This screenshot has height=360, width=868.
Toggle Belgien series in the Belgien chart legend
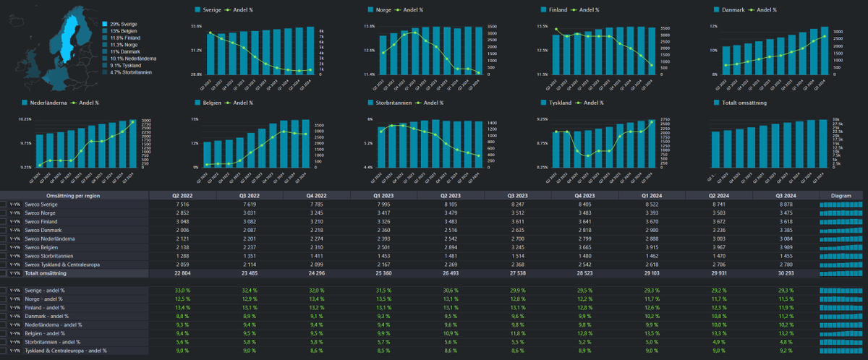[x=208, y=103]
